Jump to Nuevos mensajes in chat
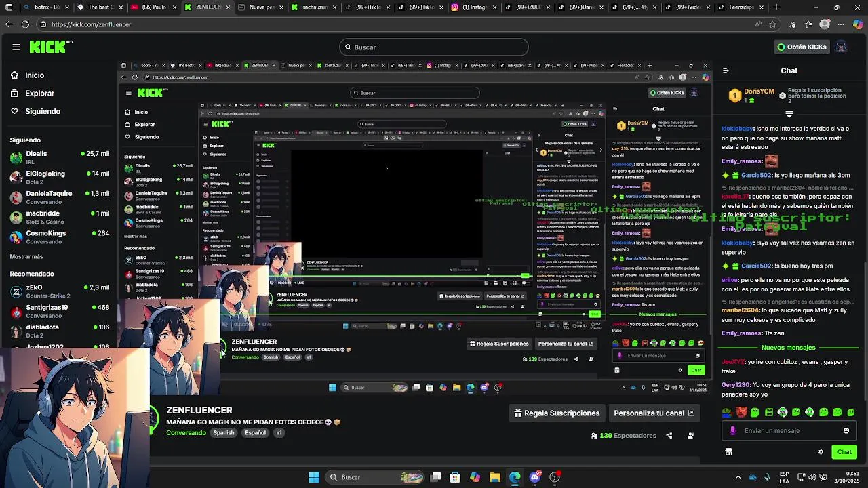 tap(788, 347)
